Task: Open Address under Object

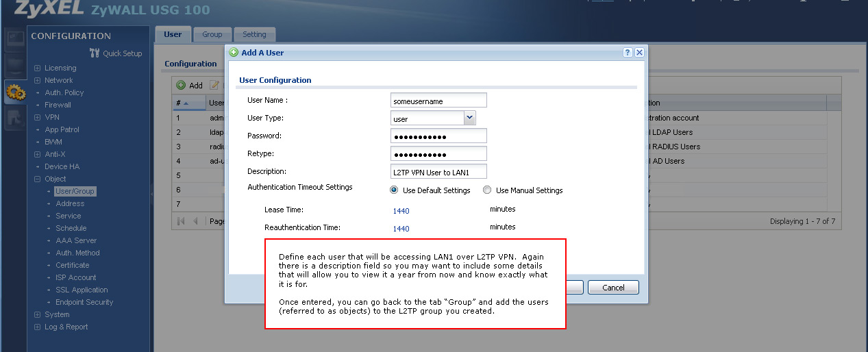Action: (70, 203)
